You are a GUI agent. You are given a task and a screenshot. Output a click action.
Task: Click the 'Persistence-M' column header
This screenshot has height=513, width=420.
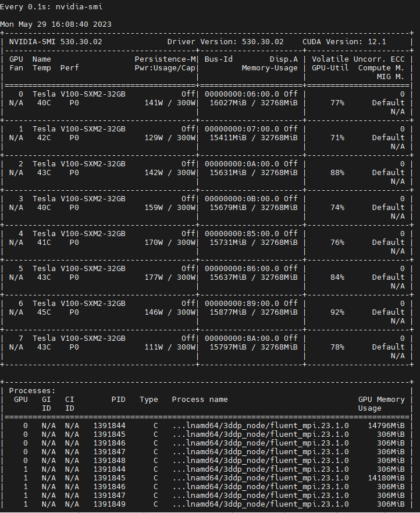click(165, 59)
